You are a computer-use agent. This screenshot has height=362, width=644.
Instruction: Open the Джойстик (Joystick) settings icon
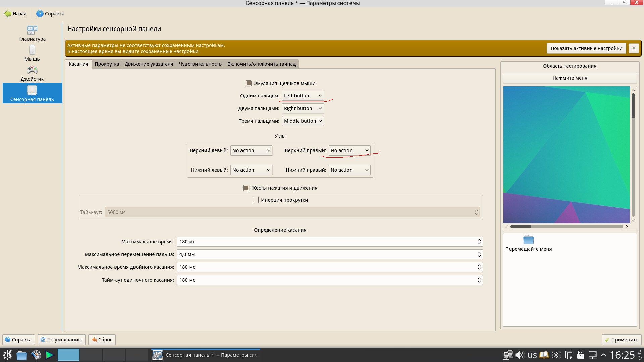[x=32, y=70]
